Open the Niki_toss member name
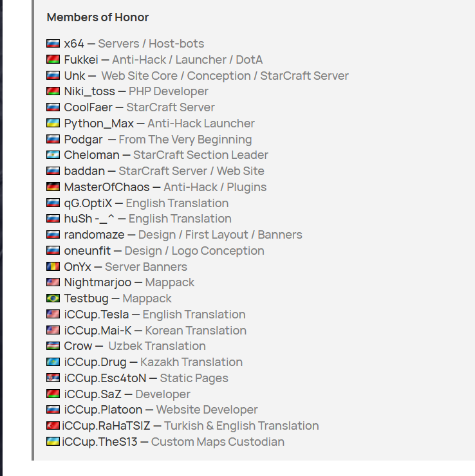This screenshot has width=475, height=476. coord(89,91)
